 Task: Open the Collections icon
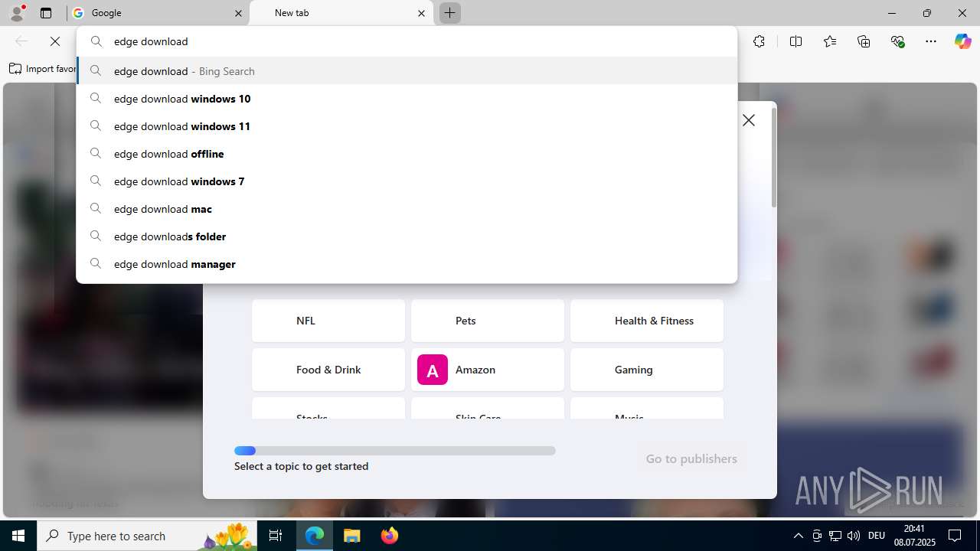point(864,41)
